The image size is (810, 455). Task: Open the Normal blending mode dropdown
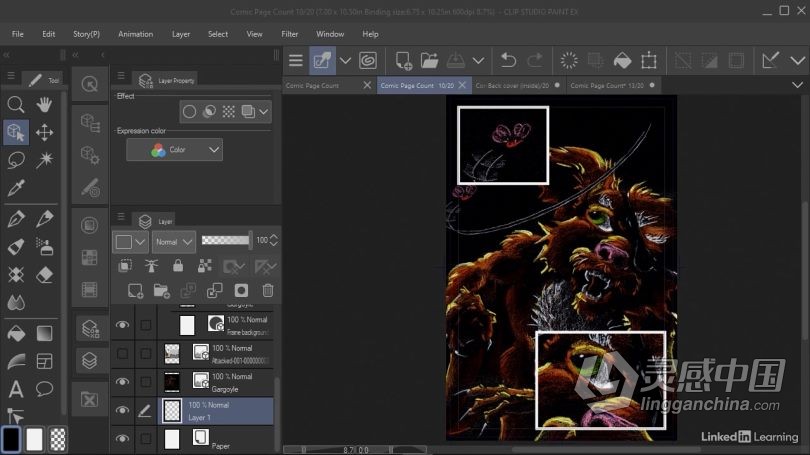coord(174,242)
